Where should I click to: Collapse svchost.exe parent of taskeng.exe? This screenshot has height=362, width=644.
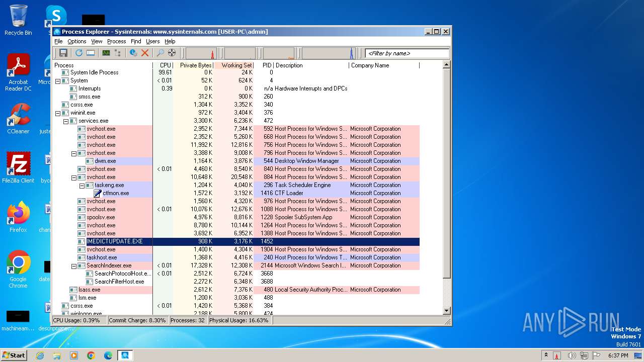pos(73,177)
